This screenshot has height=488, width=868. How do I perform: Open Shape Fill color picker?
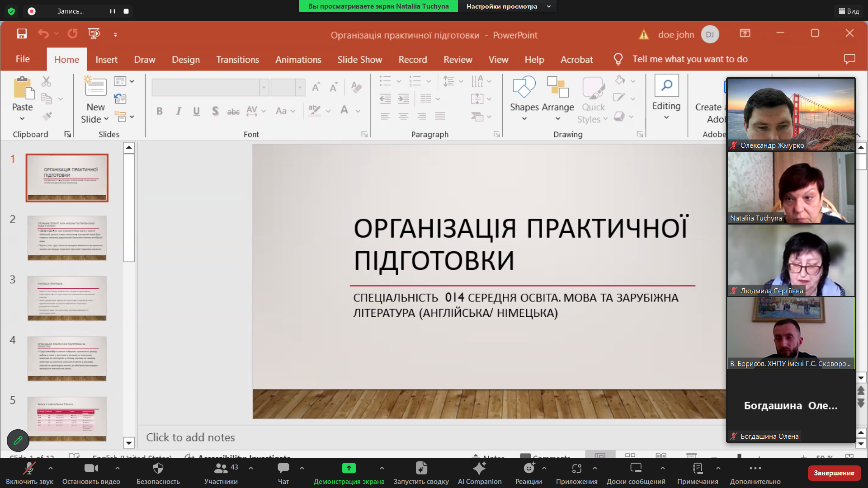pyautogui.click(x=620, y=80)
